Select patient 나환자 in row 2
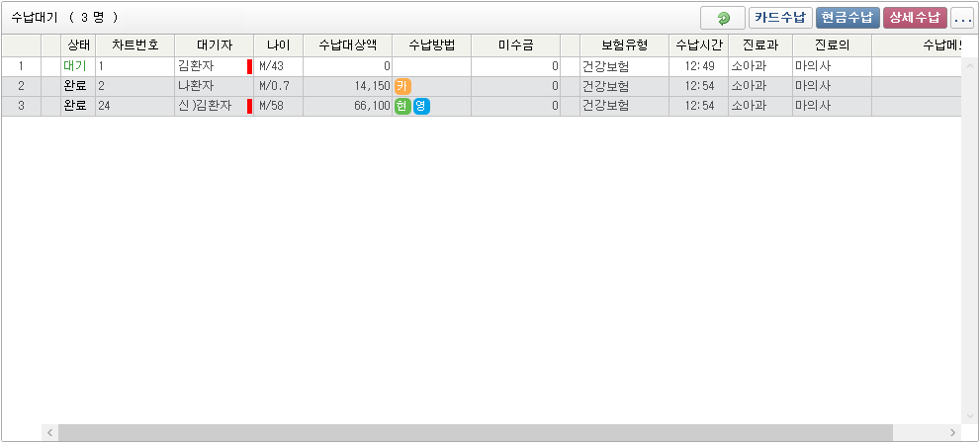 click(196, 86)
